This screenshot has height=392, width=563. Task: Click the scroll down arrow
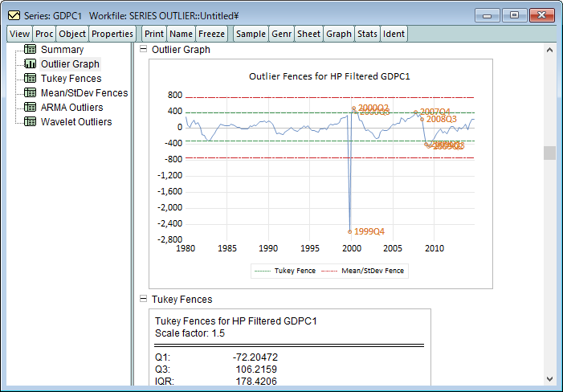click(549, 378)
